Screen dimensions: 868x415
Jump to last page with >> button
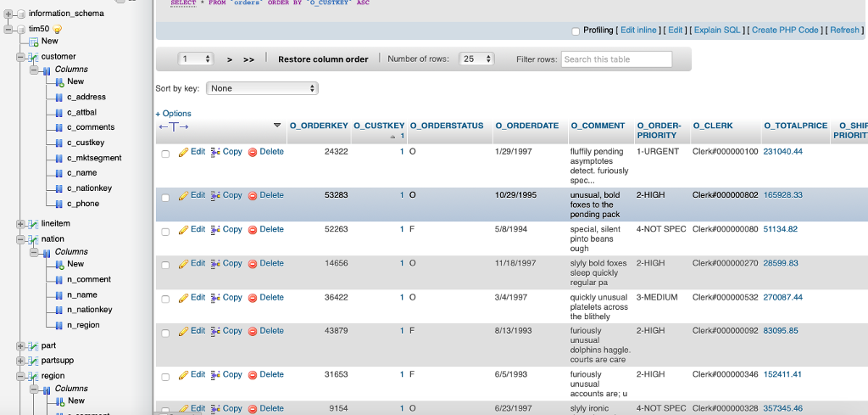pos(249,59)
